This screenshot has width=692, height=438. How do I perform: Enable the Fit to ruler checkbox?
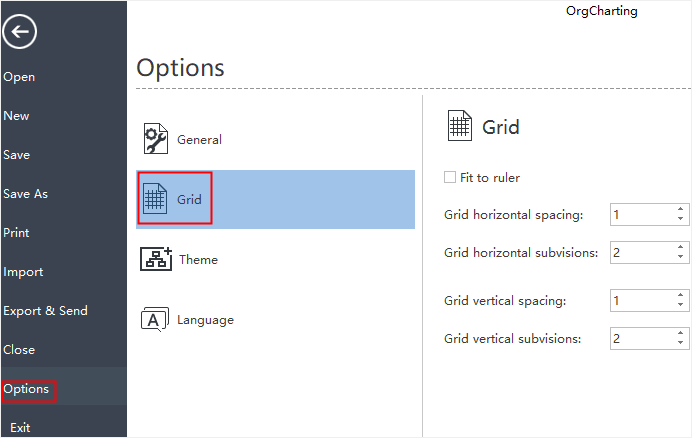click(450, 177)
